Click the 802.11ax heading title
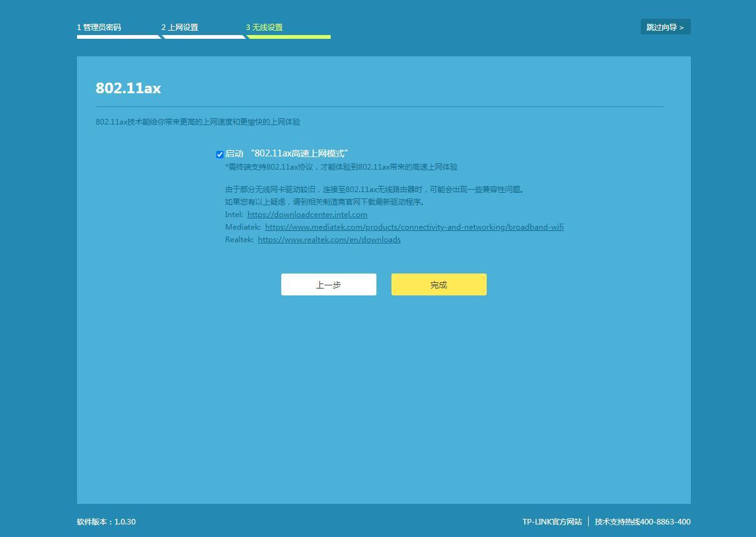This screenshot has width=756, height=537. pyautogui.click(x=128, y=88)
